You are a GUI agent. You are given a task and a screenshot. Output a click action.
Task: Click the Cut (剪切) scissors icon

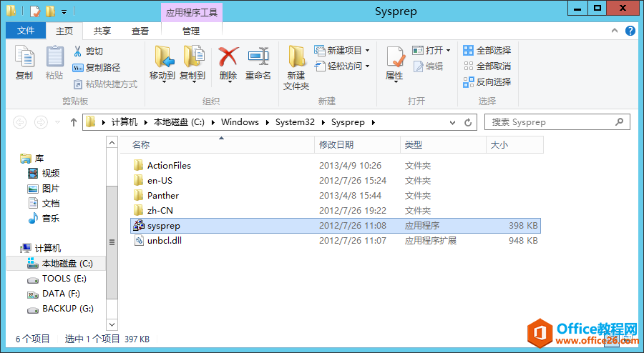click(x=77, y=51)
